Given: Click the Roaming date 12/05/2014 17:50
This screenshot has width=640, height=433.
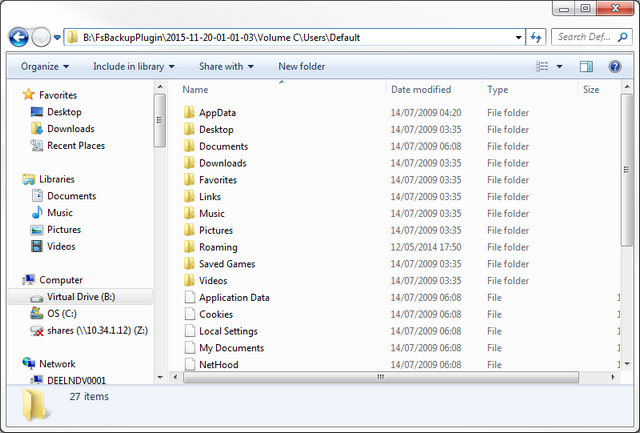Looking at the screenshot, I should (426, 247).
